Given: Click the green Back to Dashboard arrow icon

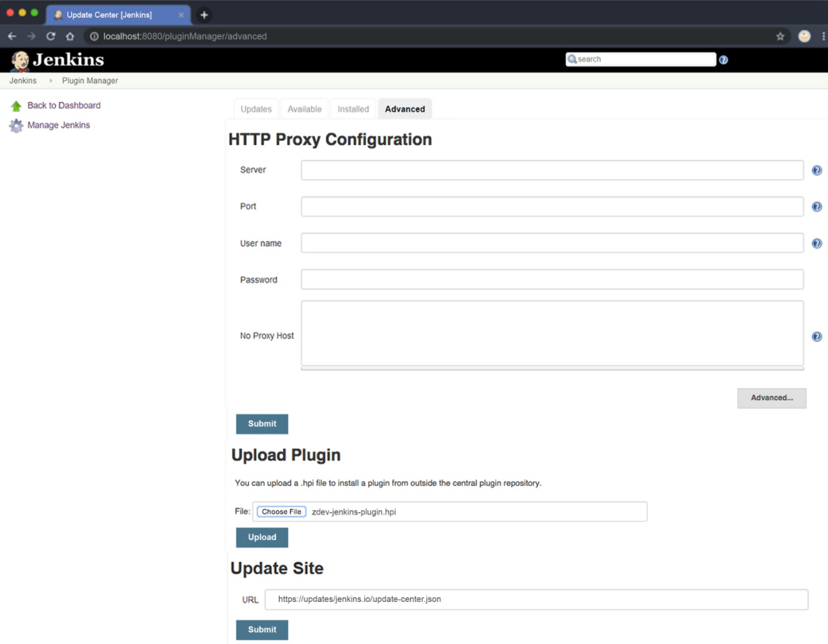Looking at the screenshot, I should [x=16, y=106].
